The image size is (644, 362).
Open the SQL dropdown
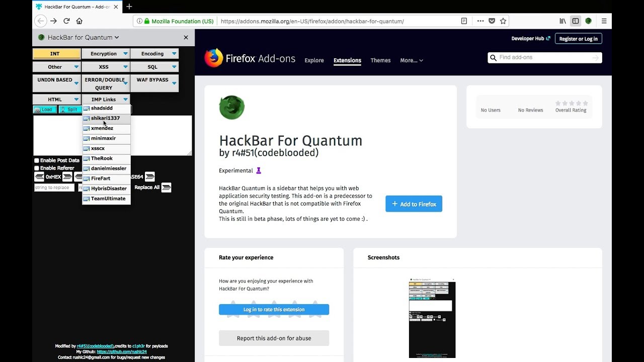pyautogui.click(x=154, y=67)
